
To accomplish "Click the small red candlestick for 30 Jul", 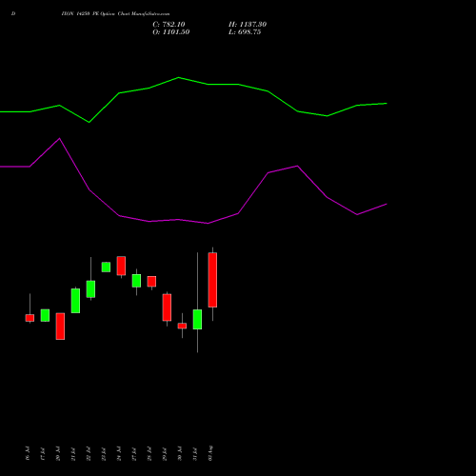I will pyautogui.click(x=182, y=326).
